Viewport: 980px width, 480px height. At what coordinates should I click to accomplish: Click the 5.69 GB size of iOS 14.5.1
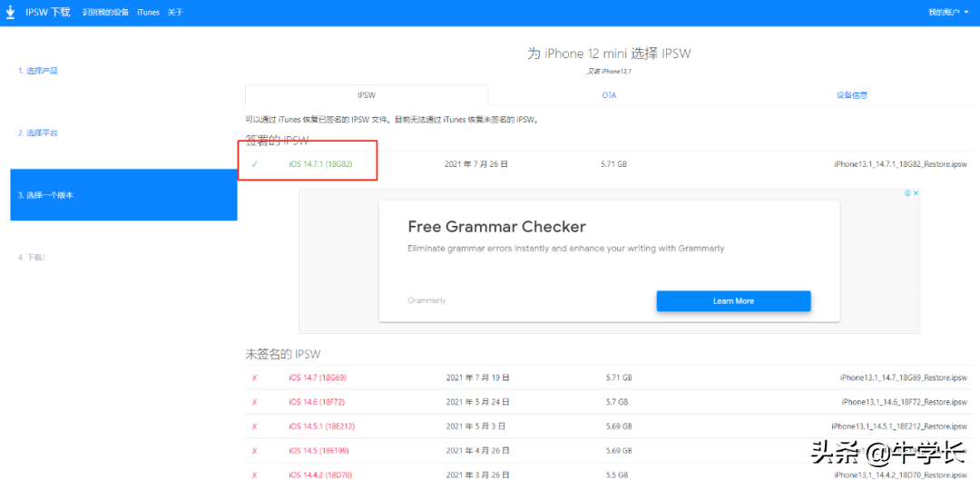619,426
